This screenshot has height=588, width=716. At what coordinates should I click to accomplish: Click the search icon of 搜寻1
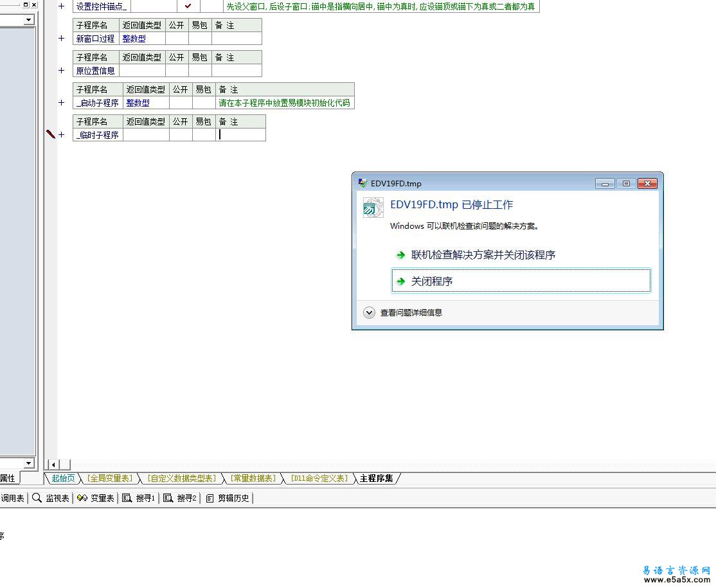click(x=127, y=498)
